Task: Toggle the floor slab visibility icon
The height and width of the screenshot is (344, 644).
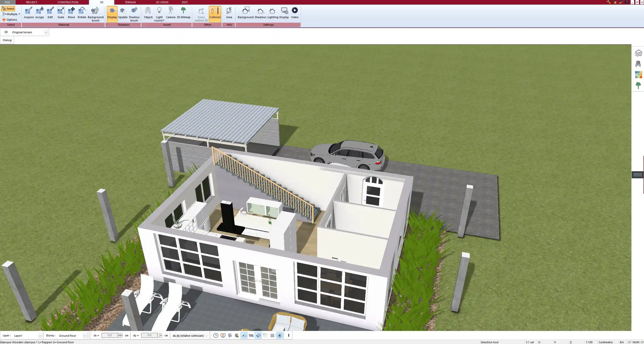Action: (x=258, y=335)
